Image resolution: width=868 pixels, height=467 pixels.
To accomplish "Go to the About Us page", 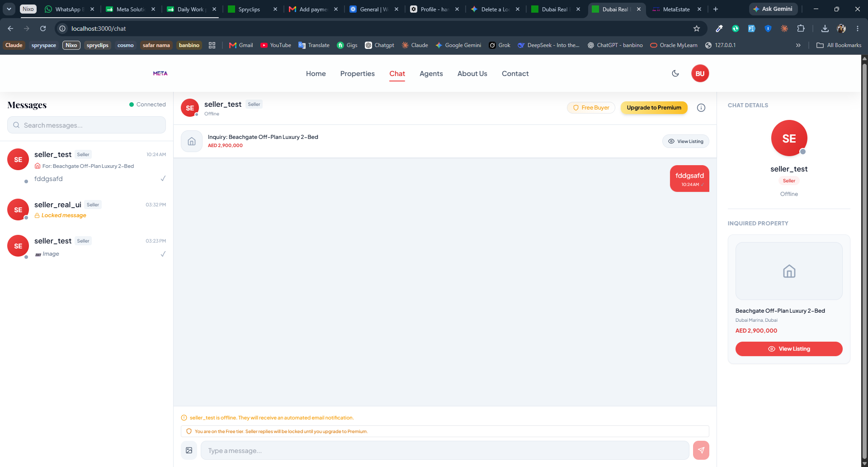I will click(x=472, y=74).
